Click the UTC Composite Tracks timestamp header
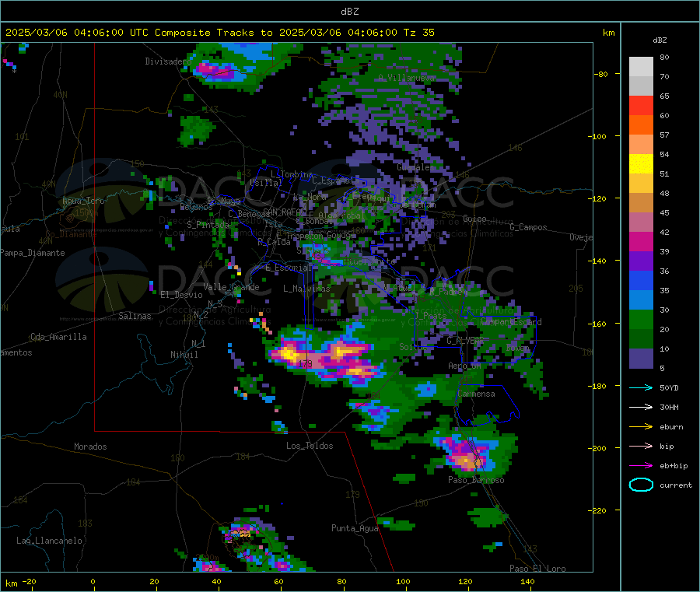 point(220,33)
